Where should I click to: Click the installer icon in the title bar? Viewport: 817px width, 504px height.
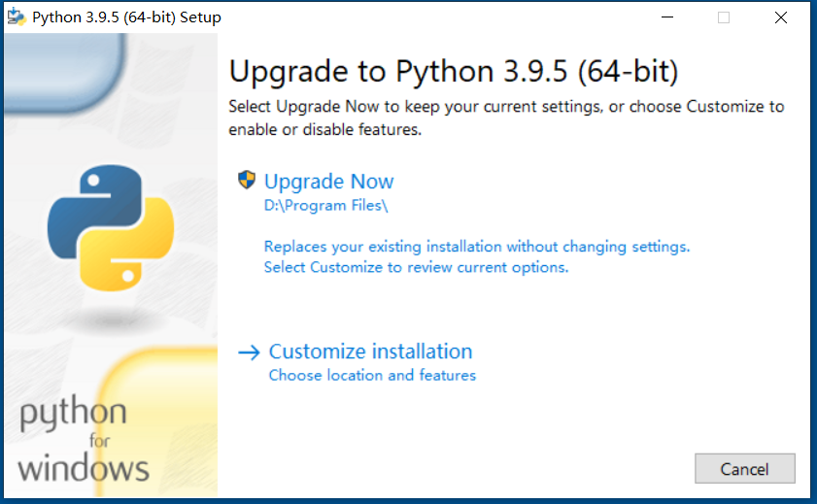[x=17, y=17]
